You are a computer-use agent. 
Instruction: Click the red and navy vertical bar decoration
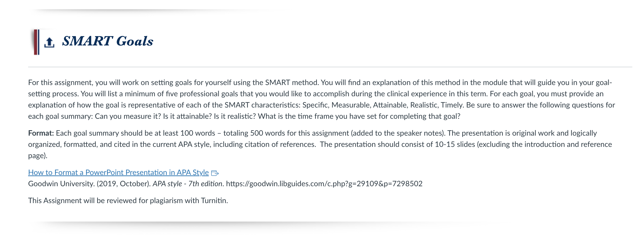pos(37,42)
